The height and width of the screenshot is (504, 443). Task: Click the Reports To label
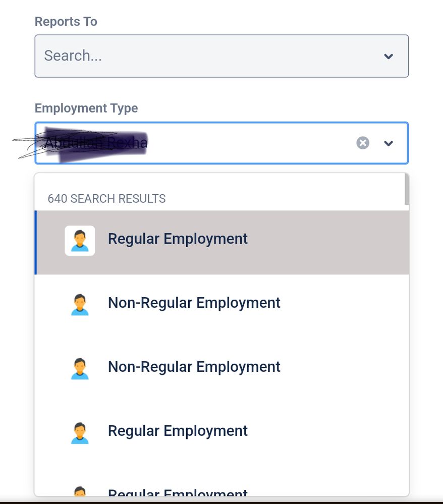66,22
